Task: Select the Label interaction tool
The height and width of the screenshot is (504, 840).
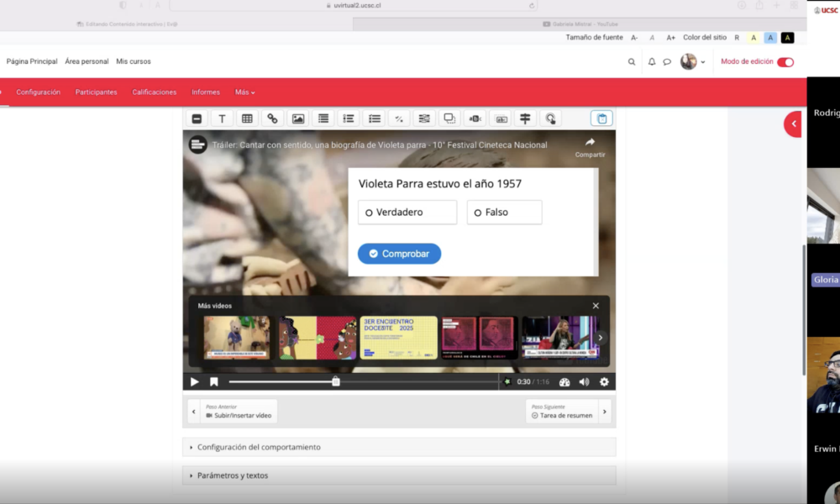Action: [197, 118]
